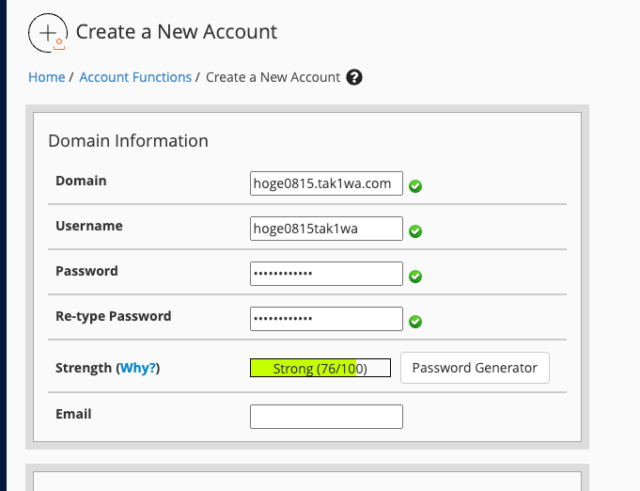Click the Why? strength link

click(138, 368)
